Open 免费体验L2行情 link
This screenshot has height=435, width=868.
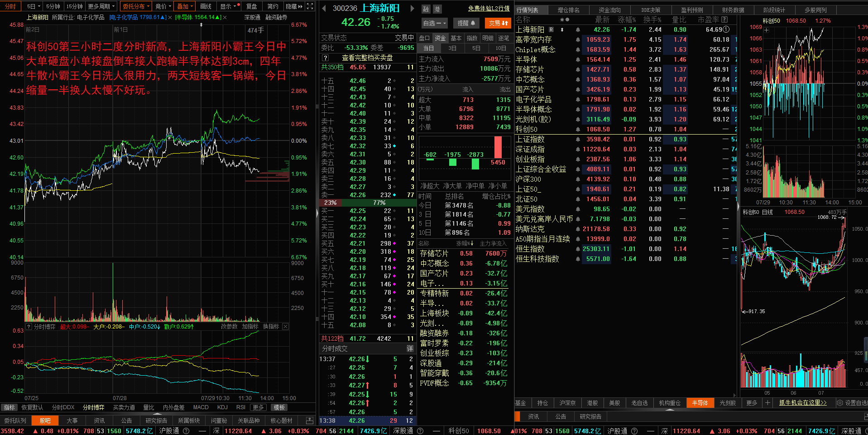coord(489,9)
